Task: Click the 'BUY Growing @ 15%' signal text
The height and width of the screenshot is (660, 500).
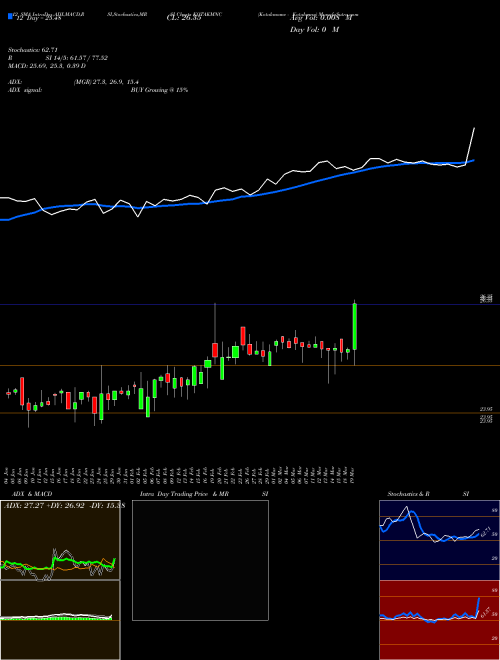Action: pos(159,90)
